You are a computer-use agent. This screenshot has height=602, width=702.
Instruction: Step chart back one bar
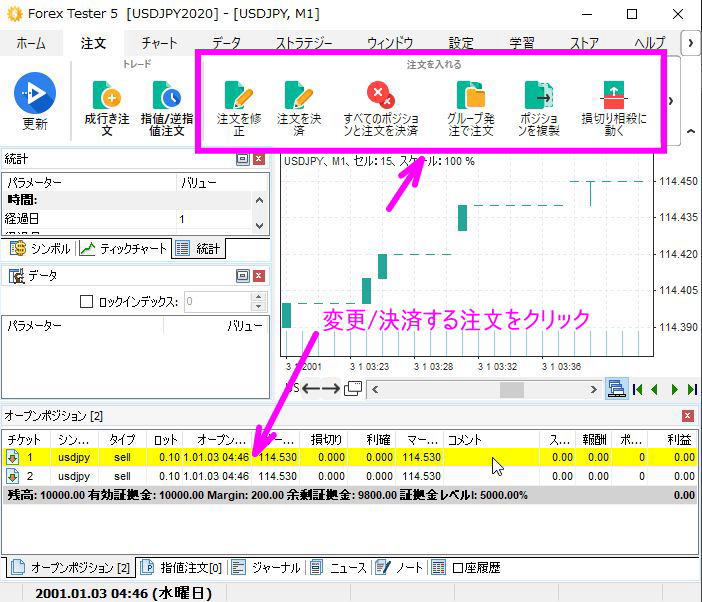click(654, 389)
